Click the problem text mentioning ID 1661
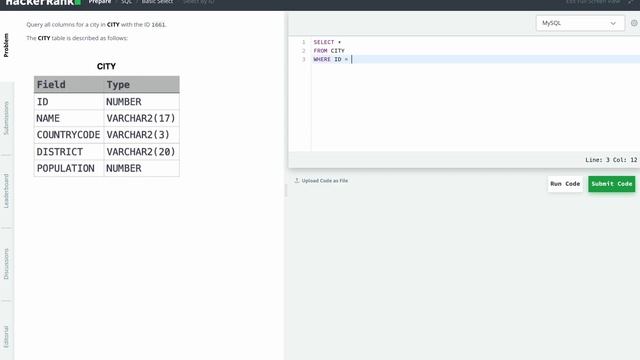This screenshot has height=360, width=640. [96, 24]
